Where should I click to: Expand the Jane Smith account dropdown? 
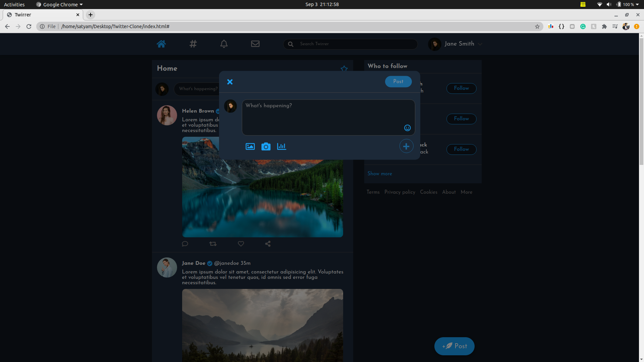480,44
